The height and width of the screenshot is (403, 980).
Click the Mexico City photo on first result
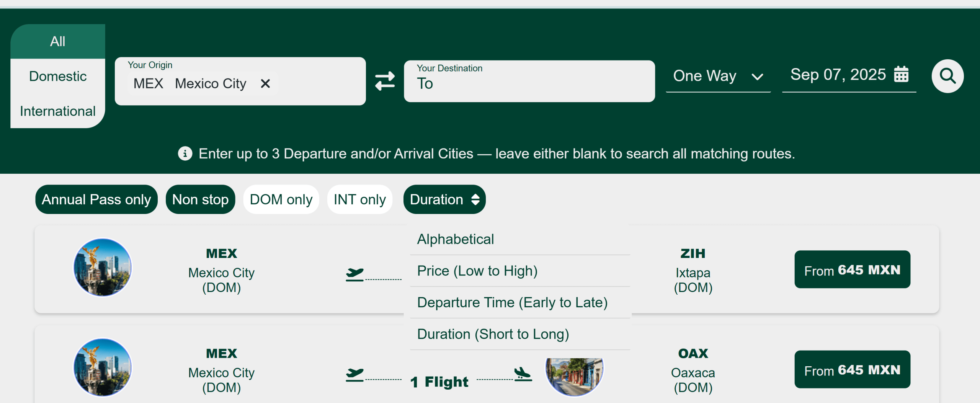click(103, 267)
